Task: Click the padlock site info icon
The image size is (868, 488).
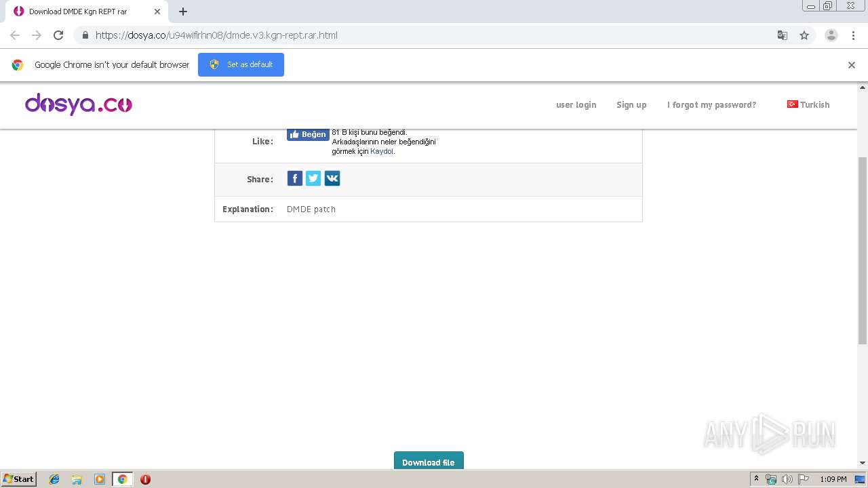Action: [x=85, y=35]
